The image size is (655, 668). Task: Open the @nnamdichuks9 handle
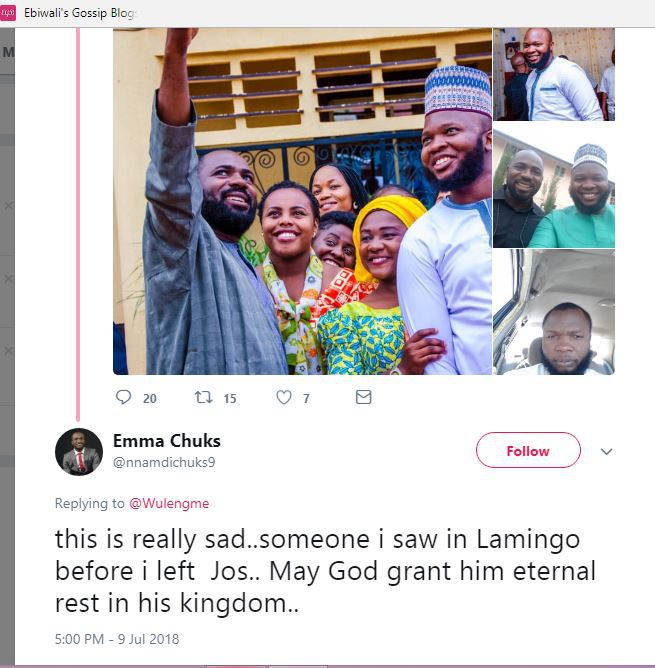(164, 462)
